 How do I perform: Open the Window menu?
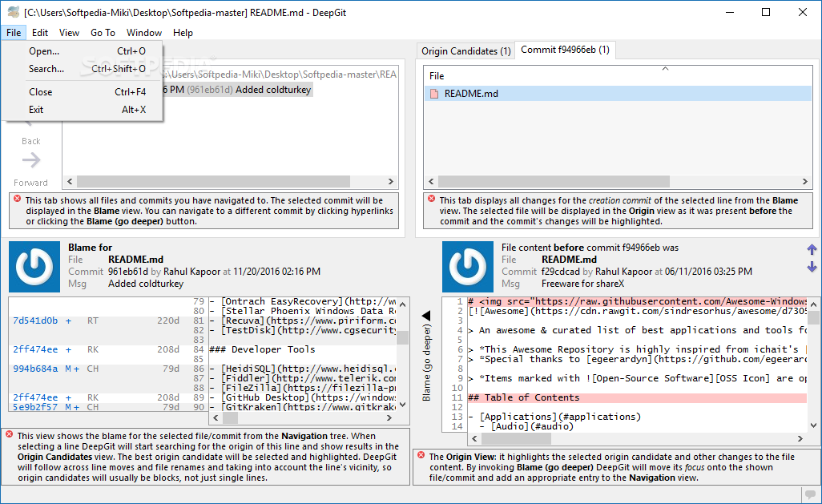[x=144, y=33]
